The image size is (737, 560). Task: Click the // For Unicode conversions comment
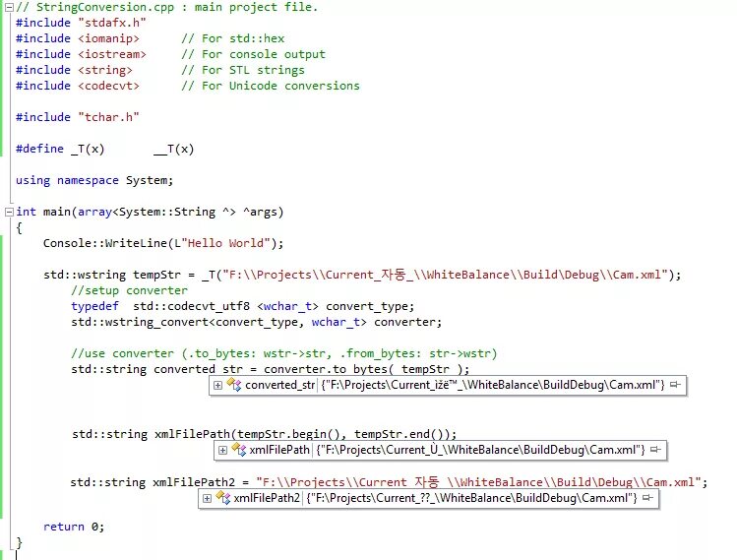pos(271,86)
